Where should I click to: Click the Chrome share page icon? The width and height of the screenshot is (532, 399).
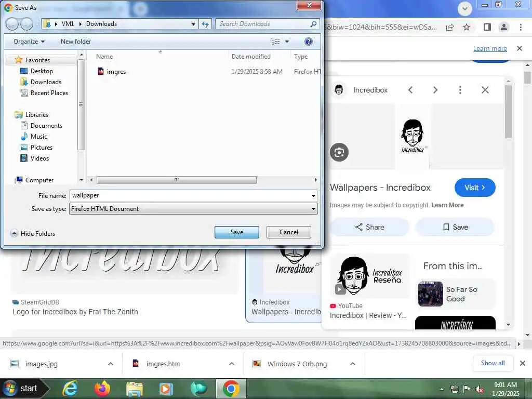450,27
